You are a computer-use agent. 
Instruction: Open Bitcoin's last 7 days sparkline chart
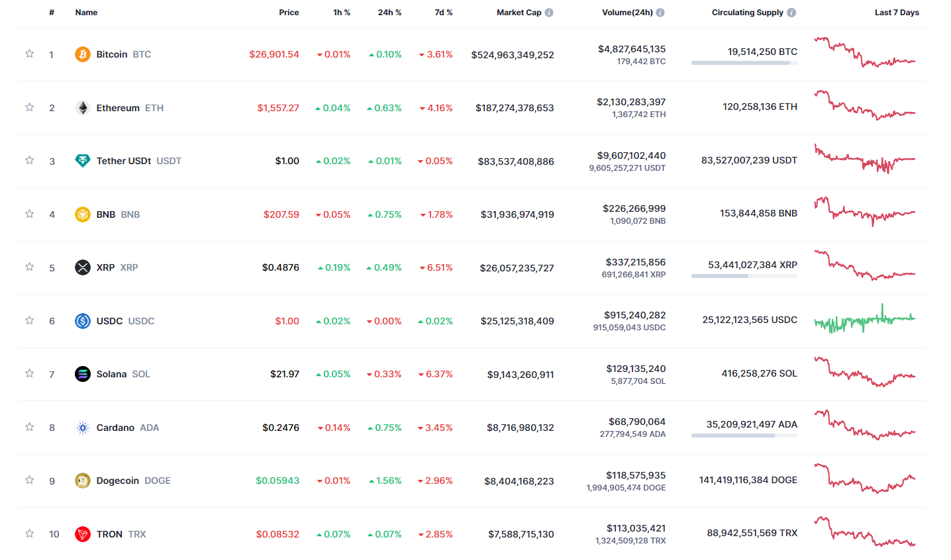[x=865, y=53]
